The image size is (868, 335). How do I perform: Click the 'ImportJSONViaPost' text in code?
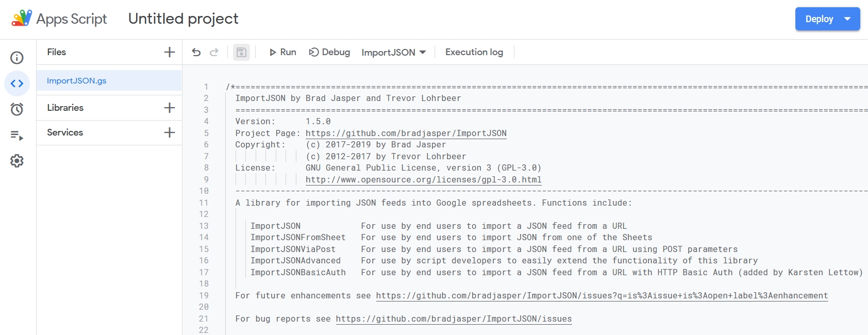[293, 249]
